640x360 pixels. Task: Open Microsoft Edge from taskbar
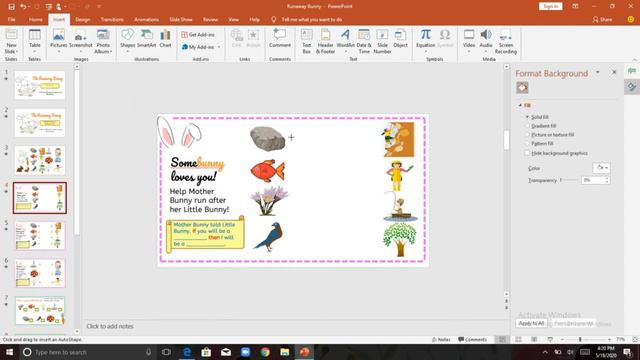pyautogui.click(x=187, y=352)
